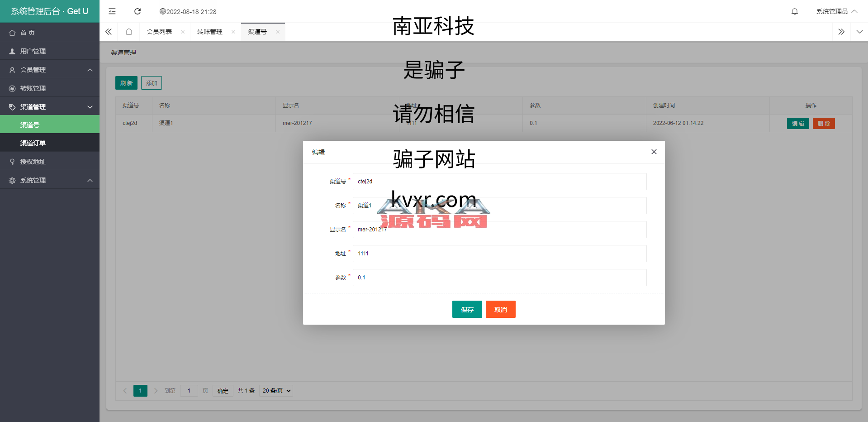Click the sidebar collapse menu icon
Viewport: 868px width, 422px height.
tap(112, 11)
